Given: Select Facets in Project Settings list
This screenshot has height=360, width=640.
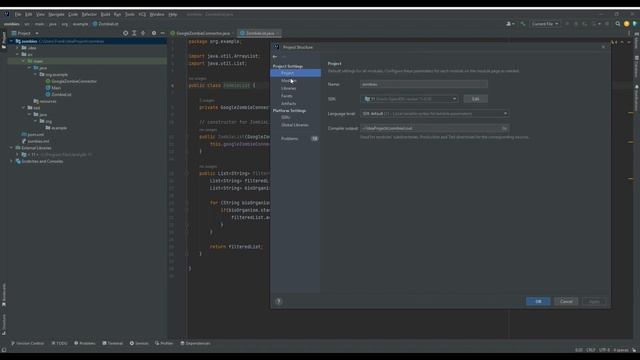Looking at the screenshot, I should click(x=287, y=96).
